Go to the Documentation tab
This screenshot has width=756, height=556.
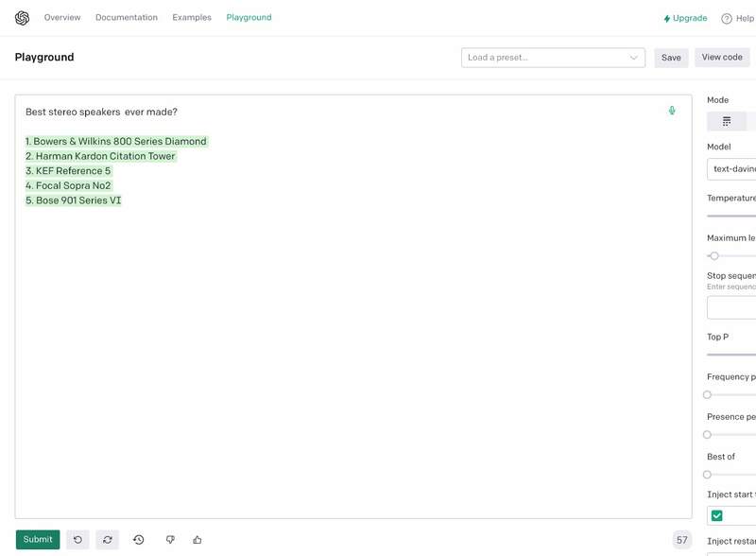(x=127, y=17)
